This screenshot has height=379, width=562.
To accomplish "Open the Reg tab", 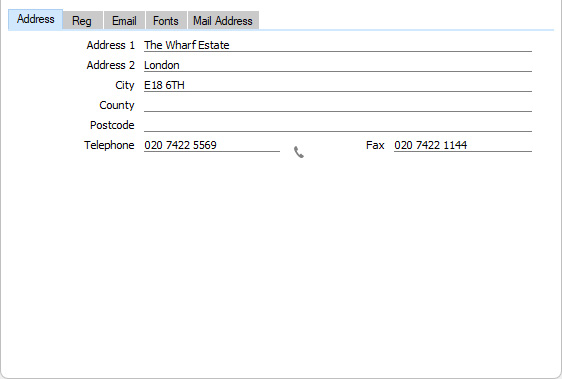I will 82,20.
